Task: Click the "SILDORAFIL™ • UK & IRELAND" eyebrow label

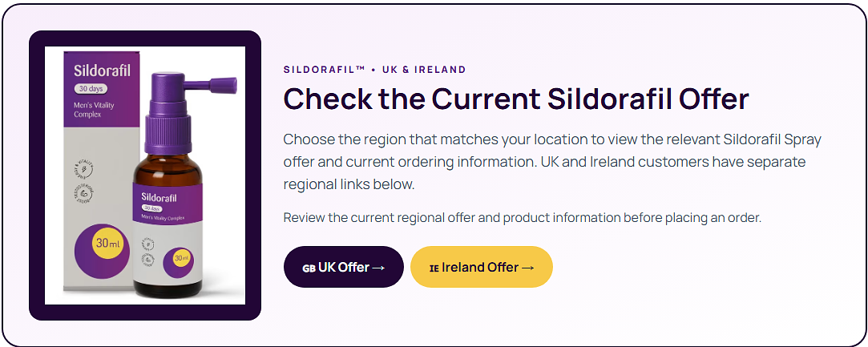Action: tap(375, 70)
